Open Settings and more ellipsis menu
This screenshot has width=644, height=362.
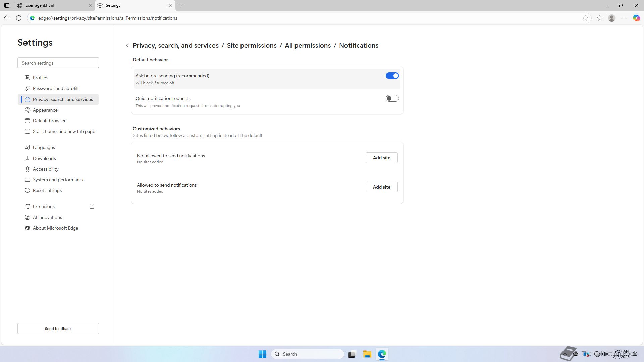(624, 18)
